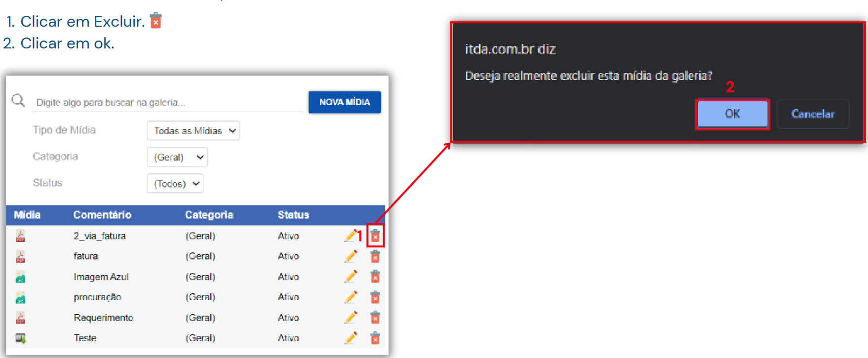Image resolution: width=868 pixels, height=358 pixels.
Task: Open the PDF icon for fatura
Action: [20, 256]
